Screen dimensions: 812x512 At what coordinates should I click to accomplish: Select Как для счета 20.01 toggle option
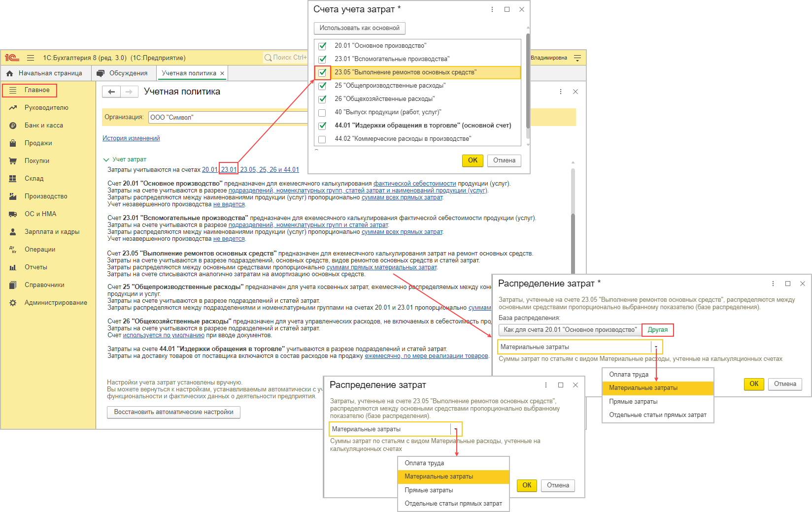[x=570, y=330]
